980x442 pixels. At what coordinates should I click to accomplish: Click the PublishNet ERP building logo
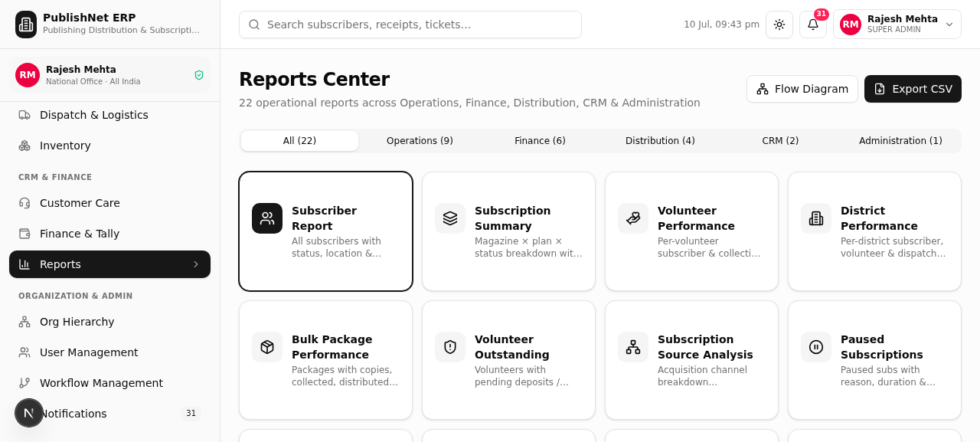point(26,25)
